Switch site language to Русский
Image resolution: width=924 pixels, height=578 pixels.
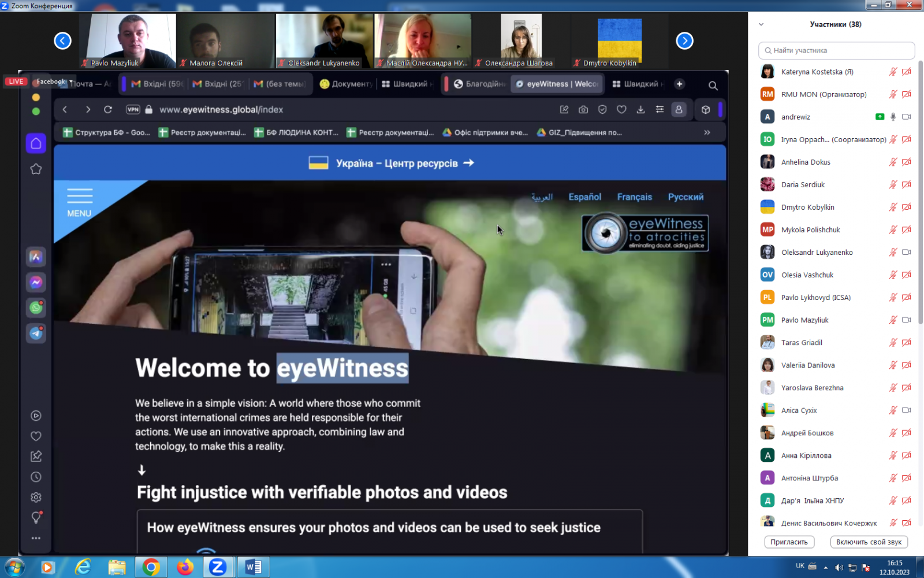(x=685, y=197)
